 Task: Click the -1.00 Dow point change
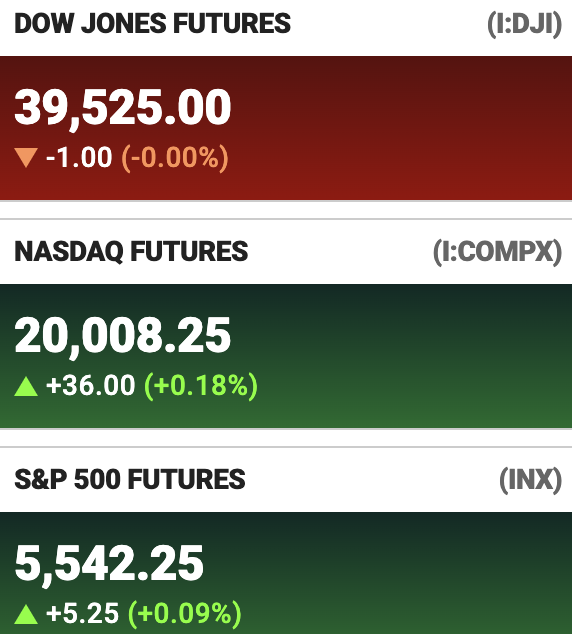(79, 157)
